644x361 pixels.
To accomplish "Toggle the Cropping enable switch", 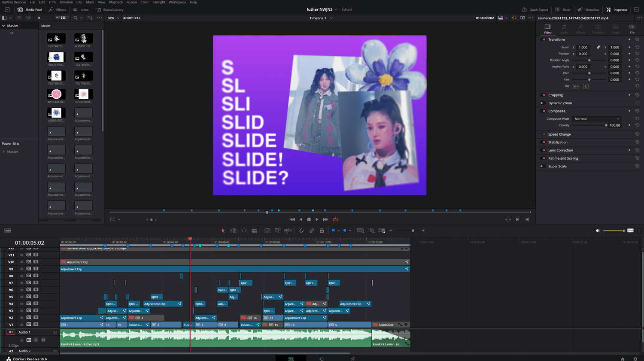I will (x=543, y=95).
